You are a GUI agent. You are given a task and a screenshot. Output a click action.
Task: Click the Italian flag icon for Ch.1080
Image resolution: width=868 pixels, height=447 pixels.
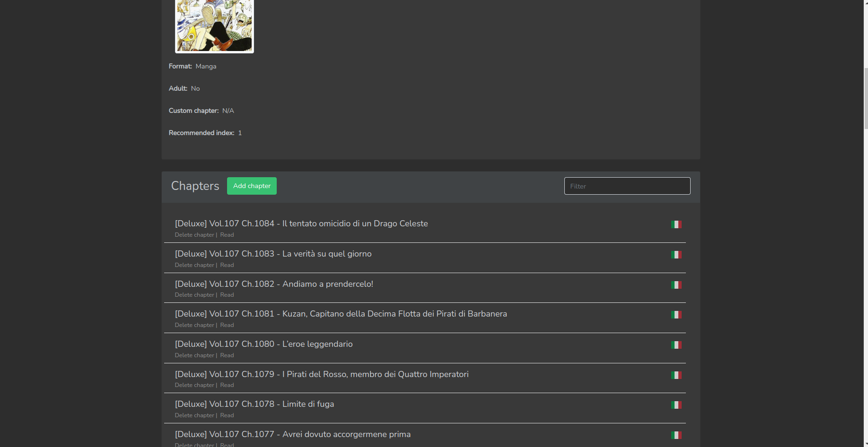pos(676,345)
